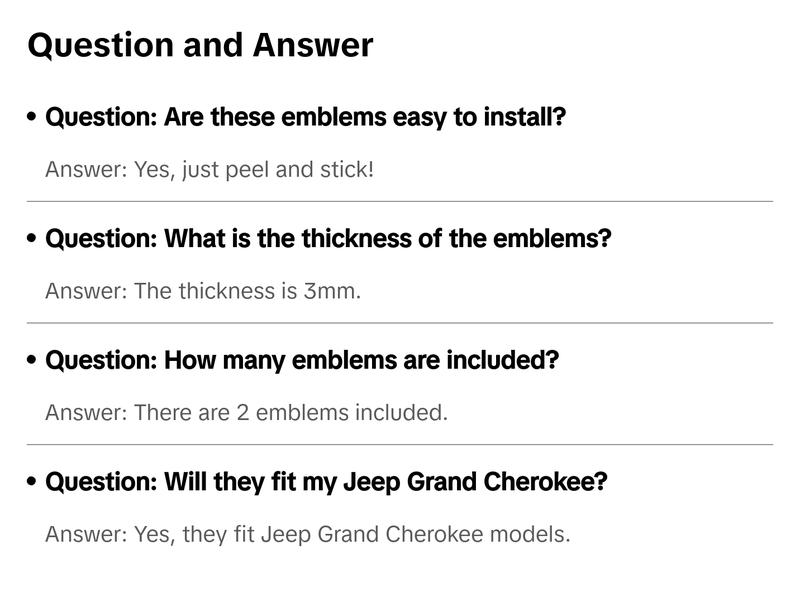
Task: Click the divider line below the thickness answer
Action: click(400, 323)
